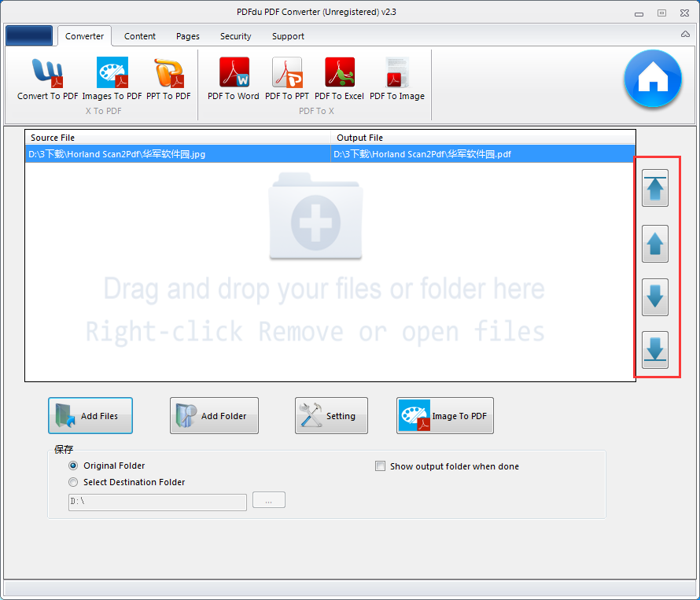Enable Show output folder when done
The image size is (700, 600).
[380, 466]
